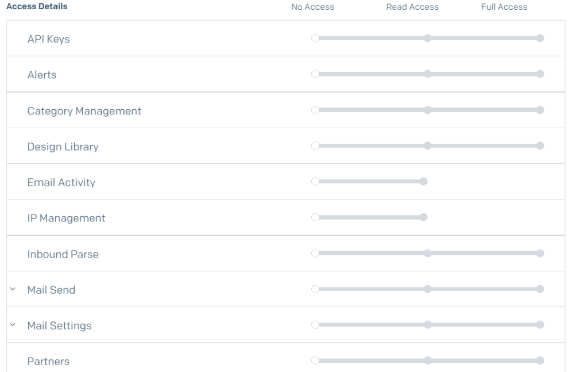The height and width of the screenshot is (372, 588).
Task: Set Mail Send to Full Access
Action: [x=540, y=289]
